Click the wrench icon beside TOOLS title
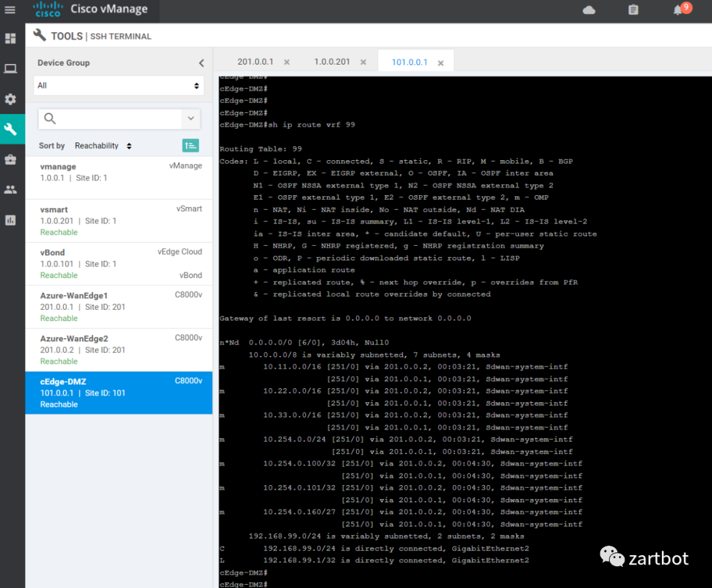 click(40, 36)
